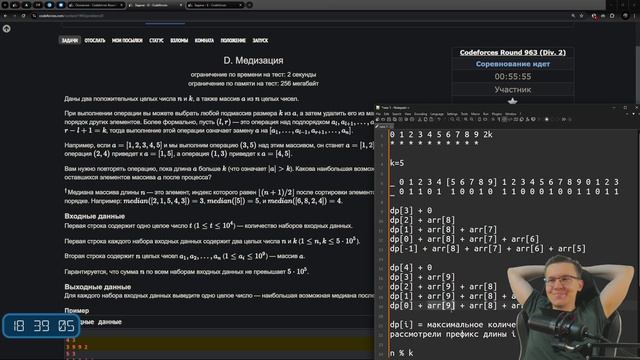Open the СТАТУС tab
Screen dimensions: 640x360
point(156,40)
